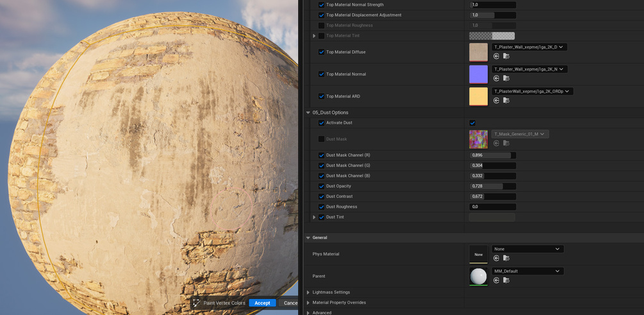Browse to Dust Mask texture in Content Browser
Image resolution: width=644 pixels, height=315 pixels.
click(x=506, y=143)
